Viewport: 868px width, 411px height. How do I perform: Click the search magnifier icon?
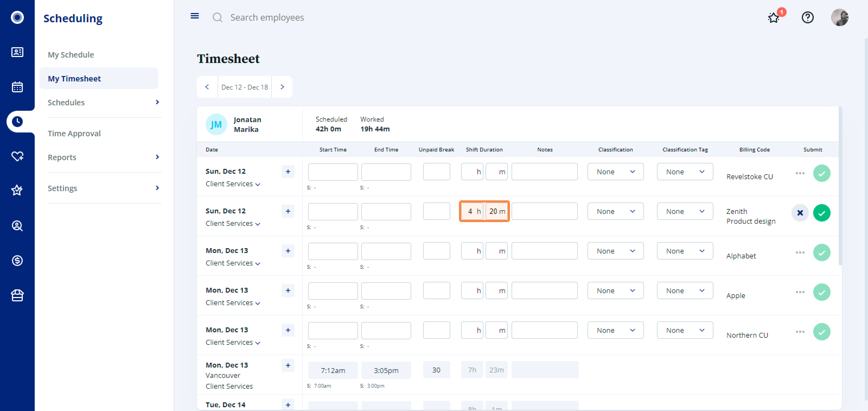[218, 17]
